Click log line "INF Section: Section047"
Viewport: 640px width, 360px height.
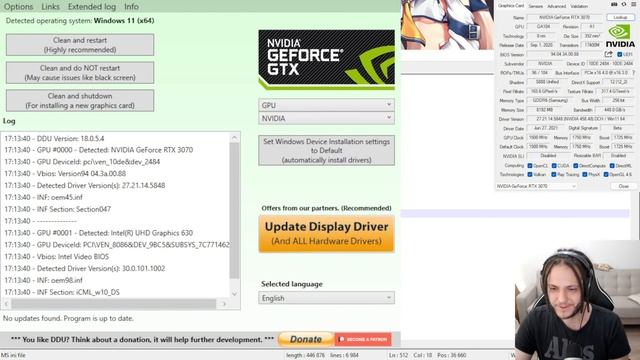tap(58, 209)
